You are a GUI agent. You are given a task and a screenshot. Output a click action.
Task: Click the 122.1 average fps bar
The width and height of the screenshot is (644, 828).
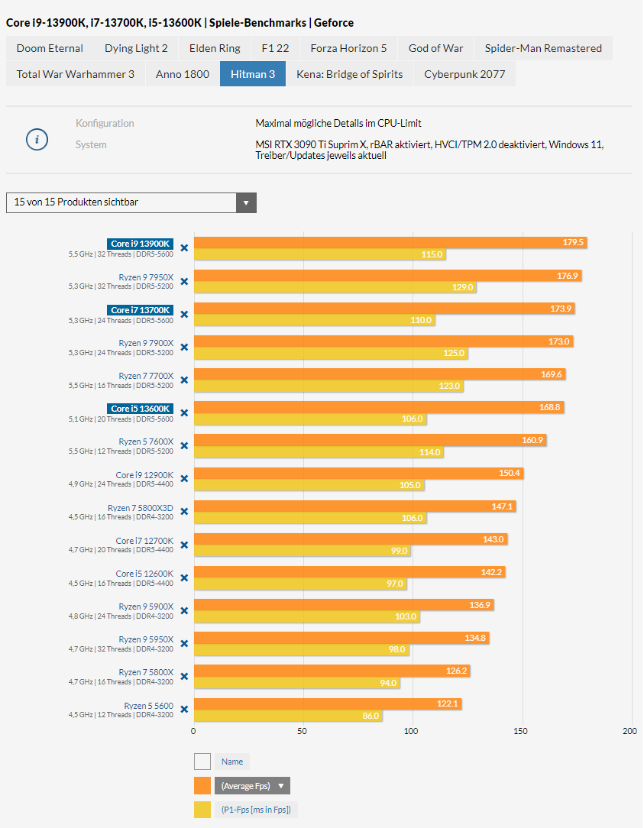pos(328,703)
